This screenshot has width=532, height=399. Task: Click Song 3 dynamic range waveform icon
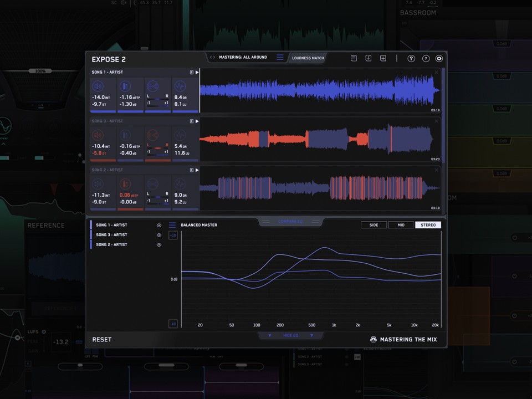[x=180, y=135]
